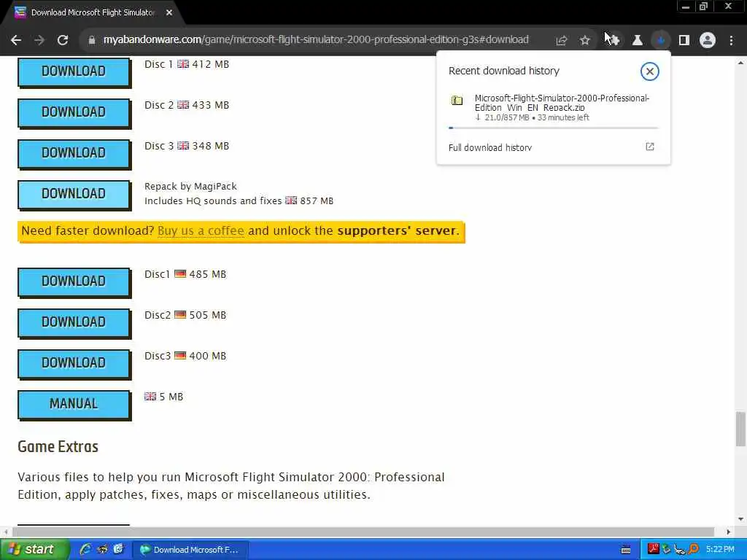This screenshot has height=560, width=747.
Task: Click the scroll down arrow
Action: click(x=740, y=519)
